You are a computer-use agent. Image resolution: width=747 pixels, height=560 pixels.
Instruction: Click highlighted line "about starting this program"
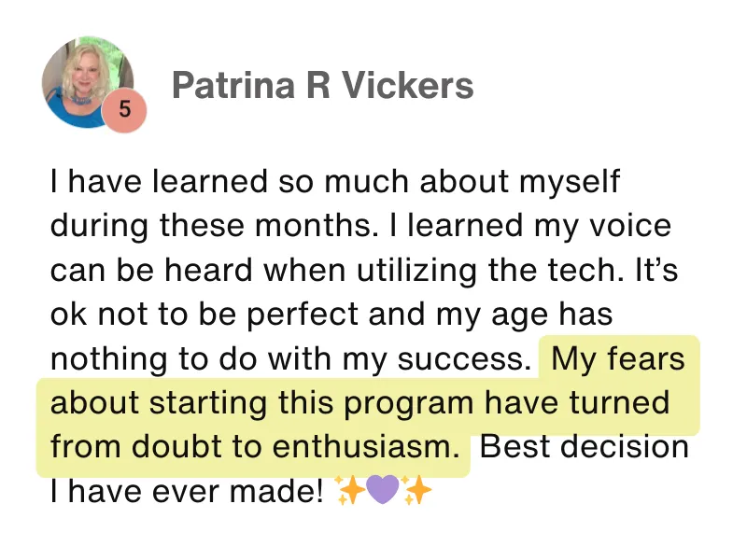(261, 403)
